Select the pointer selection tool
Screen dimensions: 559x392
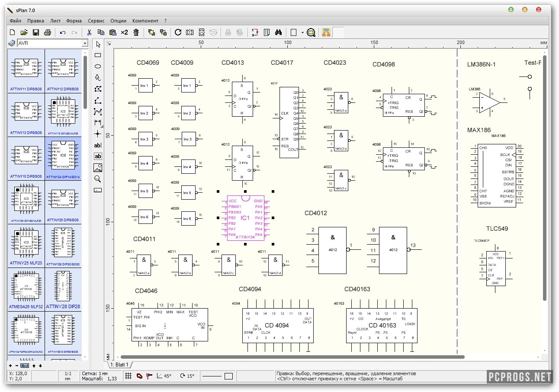point(98,44)
